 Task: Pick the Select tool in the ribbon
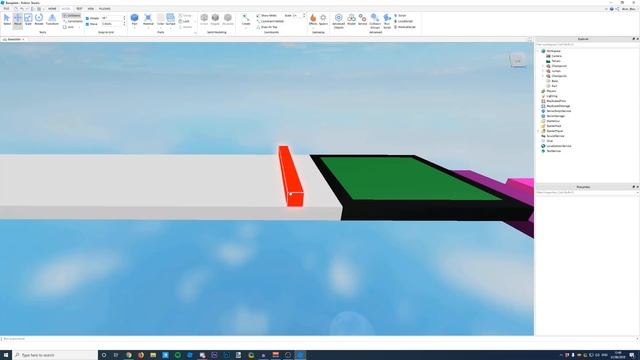point(7,20)
